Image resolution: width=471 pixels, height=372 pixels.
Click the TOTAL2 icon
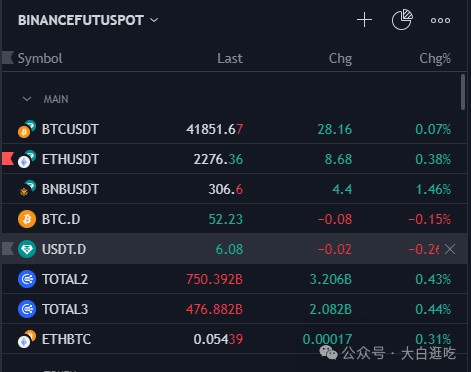[27, 279]
